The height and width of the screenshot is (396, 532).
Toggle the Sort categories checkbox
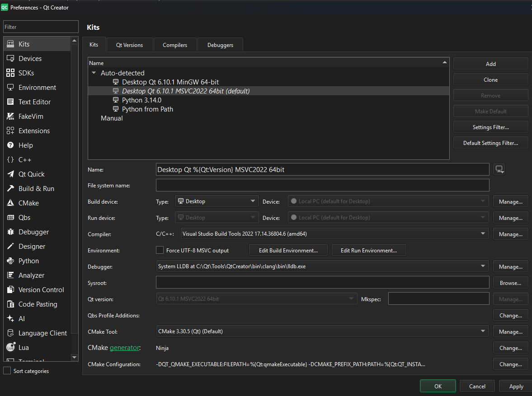[7, 371]
